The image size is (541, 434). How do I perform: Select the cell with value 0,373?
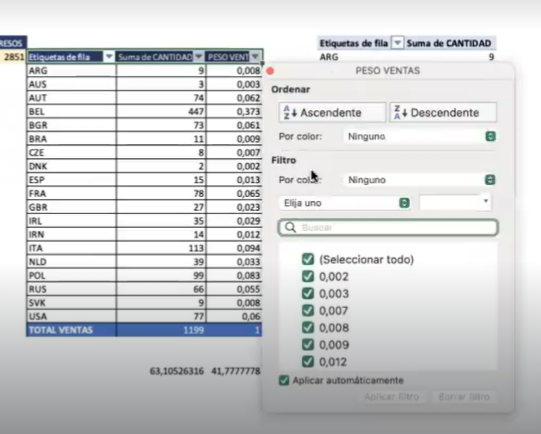click(x=234, y=111)
